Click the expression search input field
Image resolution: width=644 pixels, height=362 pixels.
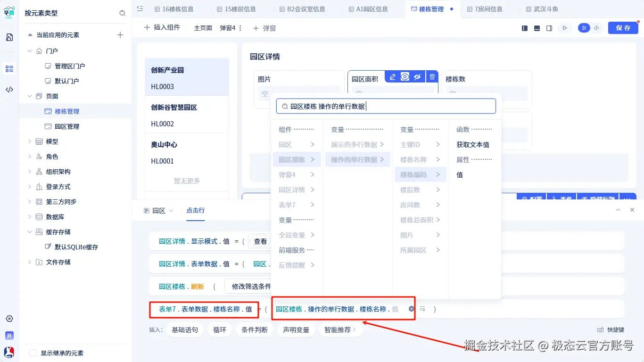(386, 106)
